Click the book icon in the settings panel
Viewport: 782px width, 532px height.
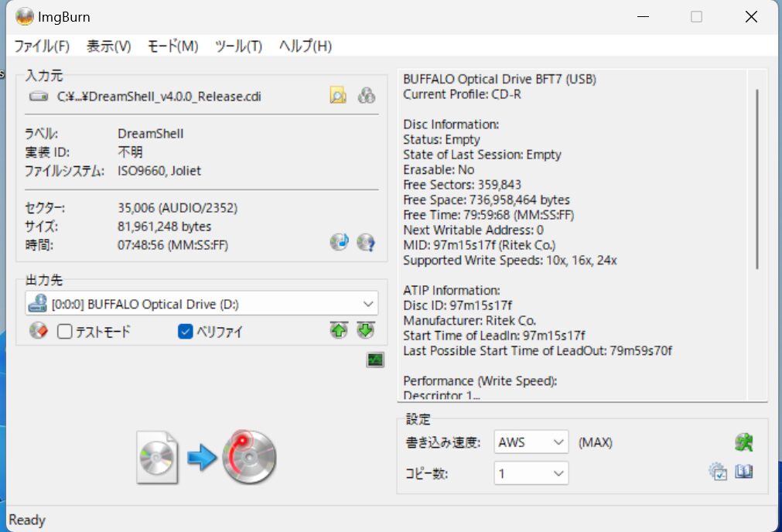click(x=743, y=472)
